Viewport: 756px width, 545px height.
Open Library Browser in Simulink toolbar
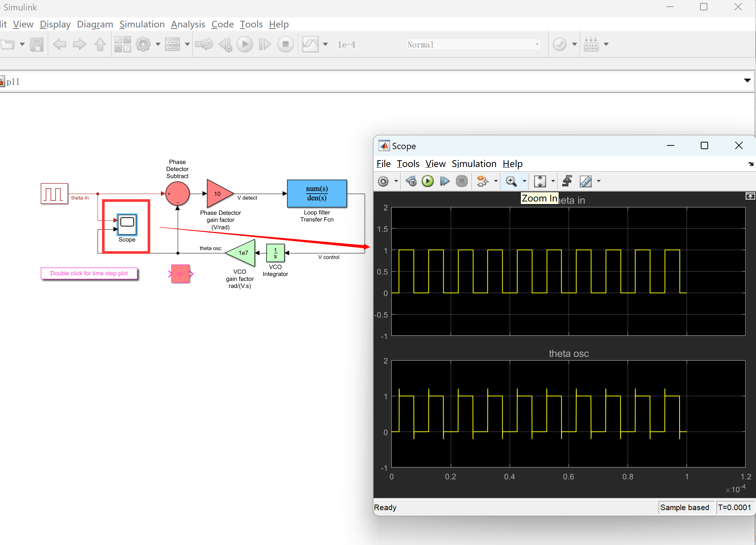[122, 45]
